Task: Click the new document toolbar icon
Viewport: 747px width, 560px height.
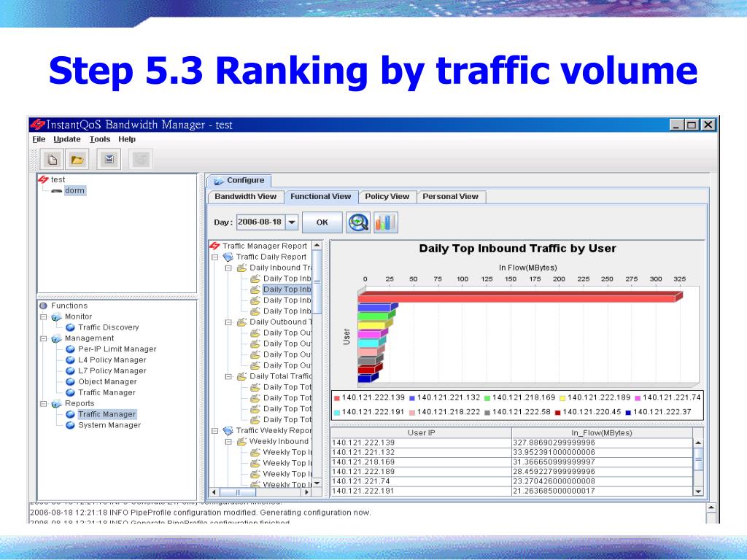Action: (x=52, y=160)
